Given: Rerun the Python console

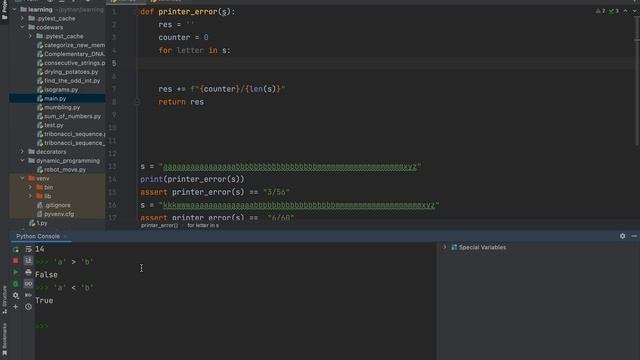Looking at the screenshot, I should (16, 249).
